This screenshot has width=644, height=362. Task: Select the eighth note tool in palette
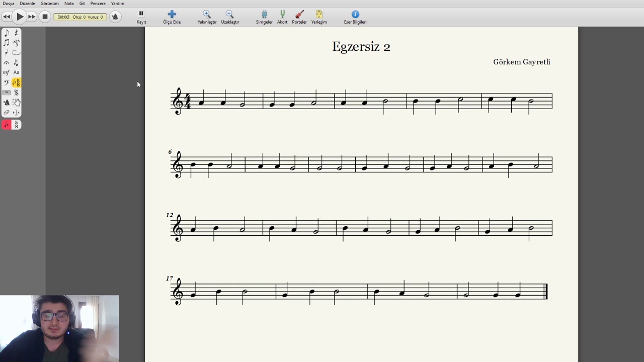pos(7,33)
